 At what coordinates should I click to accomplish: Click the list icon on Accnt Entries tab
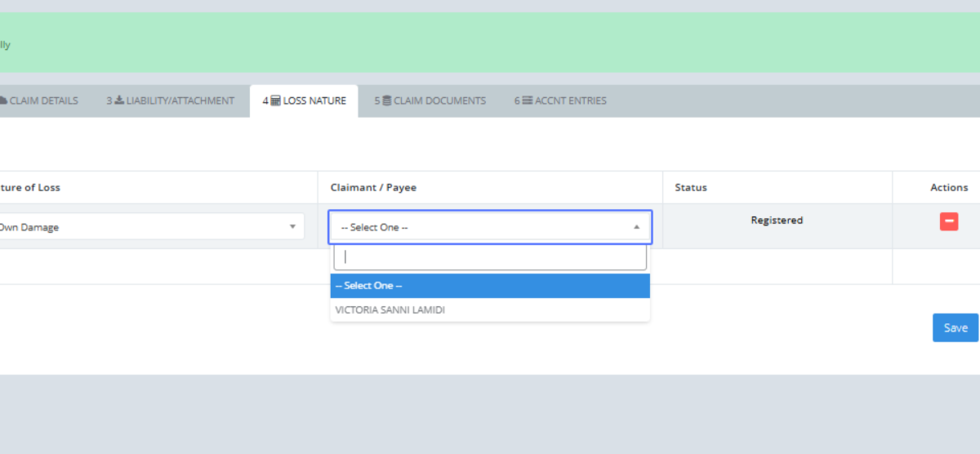click(x=528, y=101)
